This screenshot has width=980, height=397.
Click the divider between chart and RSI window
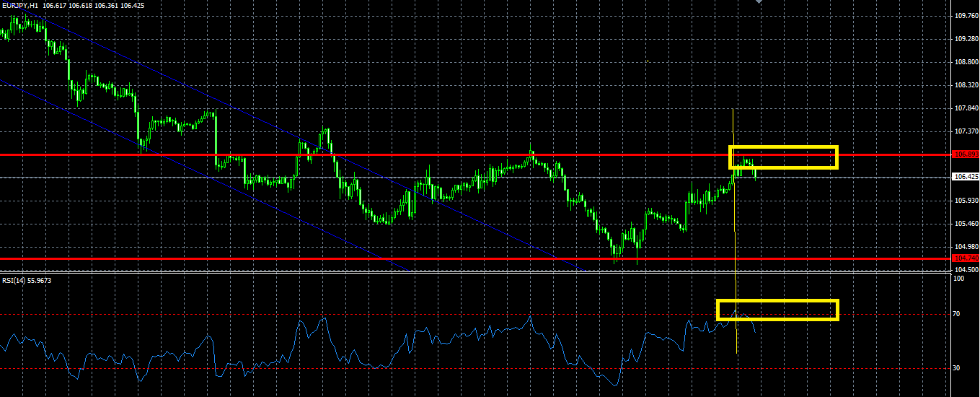click(476, 273)
